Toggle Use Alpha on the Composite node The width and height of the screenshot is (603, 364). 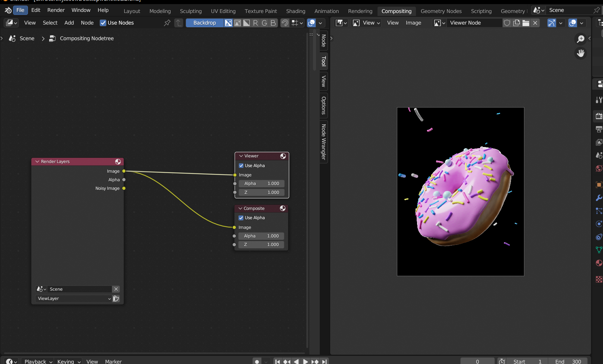click(x=241, y=218)
